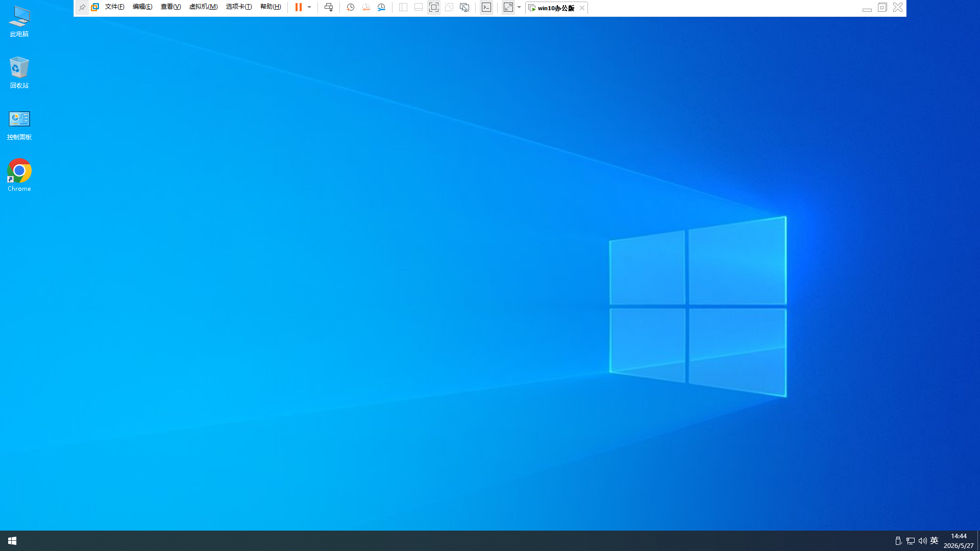Screen dimensions: 980x551
Task: Restore the VMware window from full screen
Action: [x=882, y=7]
